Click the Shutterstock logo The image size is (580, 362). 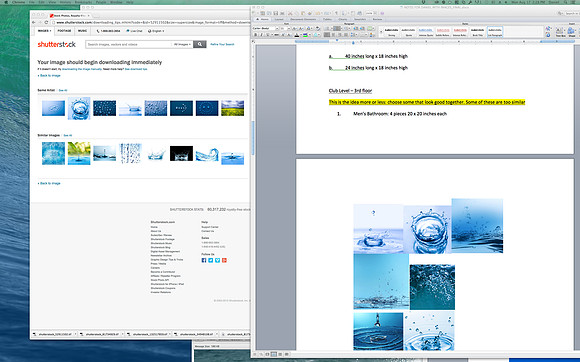click(57, 44)
